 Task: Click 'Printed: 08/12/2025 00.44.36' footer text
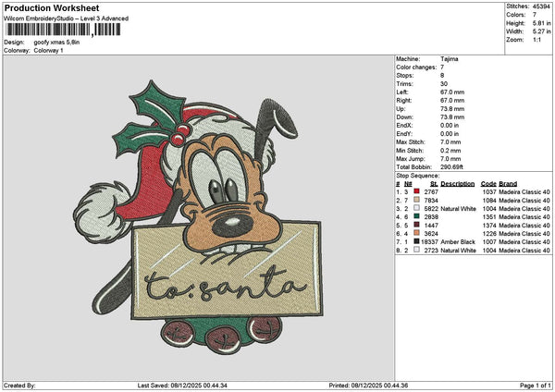[x=368, y=386]
